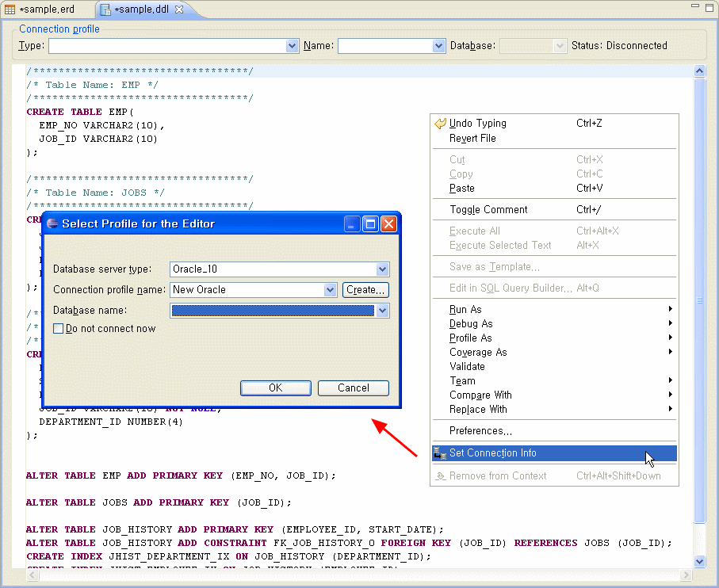Click the vertical scrollbar down arrow

point(699,562)
